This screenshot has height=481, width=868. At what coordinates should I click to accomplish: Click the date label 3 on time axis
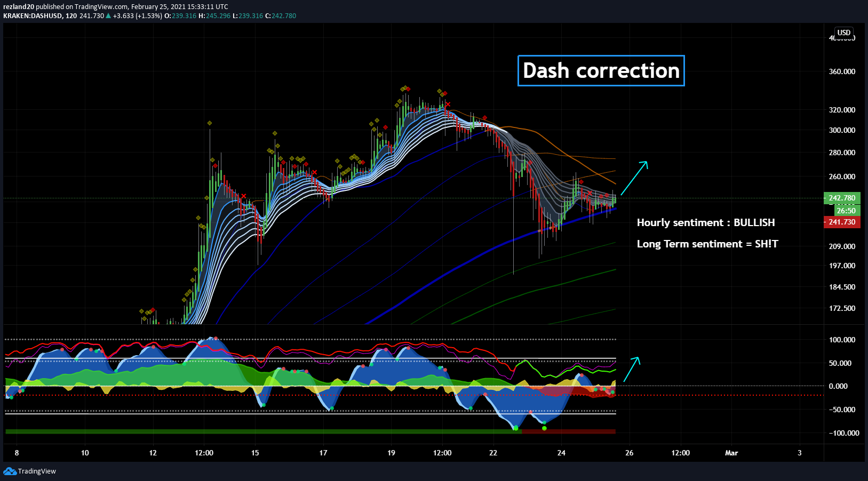click(799, 453)
